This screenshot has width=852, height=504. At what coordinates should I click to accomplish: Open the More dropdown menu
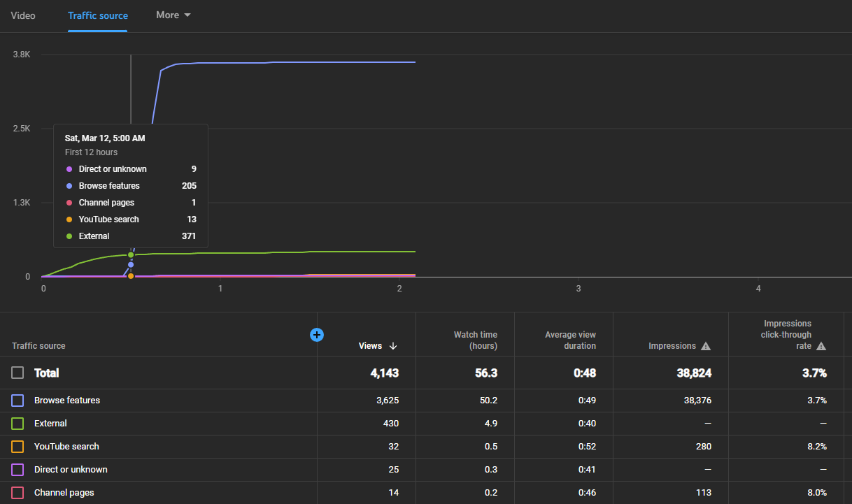(173, 15)
